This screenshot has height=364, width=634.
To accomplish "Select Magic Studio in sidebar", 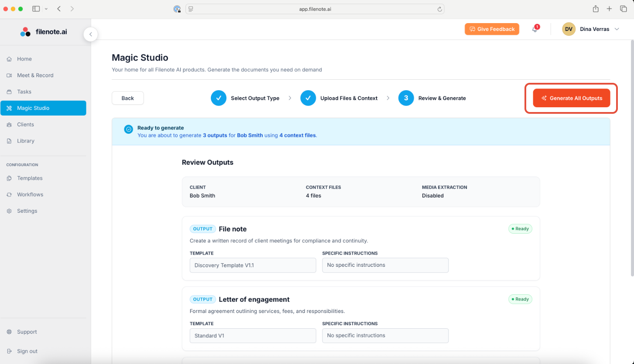I will [43, 108].
